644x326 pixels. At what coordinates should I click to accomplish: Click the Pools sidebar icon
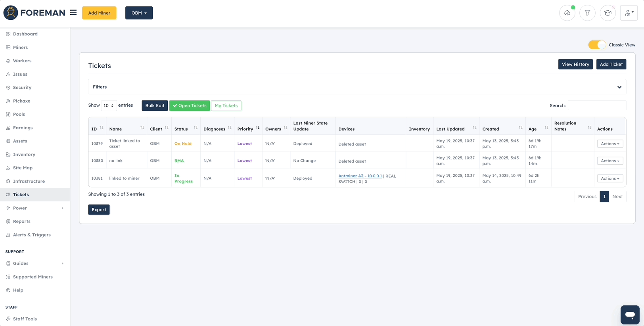(x=8, y=114)
